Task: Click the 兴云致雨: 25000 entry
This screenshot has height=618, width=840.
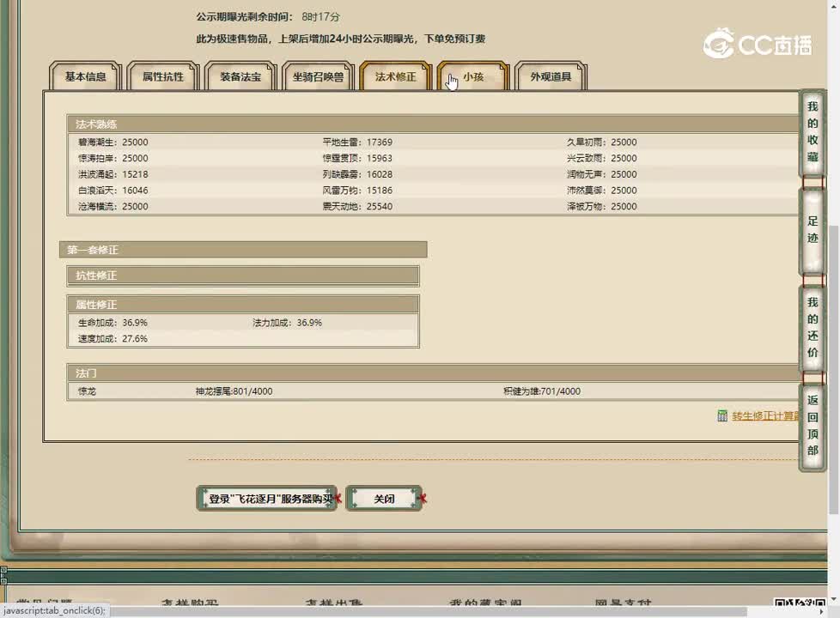Action: [x=602, y=158]
